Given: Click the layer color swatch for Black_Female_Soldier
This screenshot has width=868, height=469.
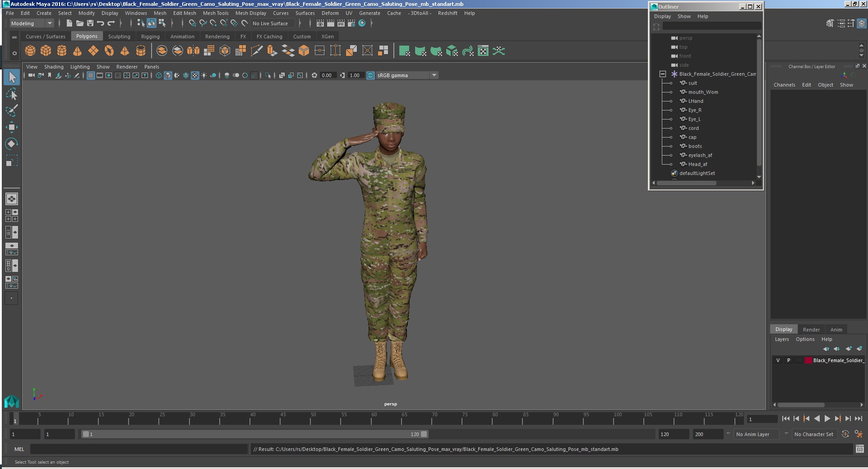Looking at the screenshot, I should click(x=808, y=360).
